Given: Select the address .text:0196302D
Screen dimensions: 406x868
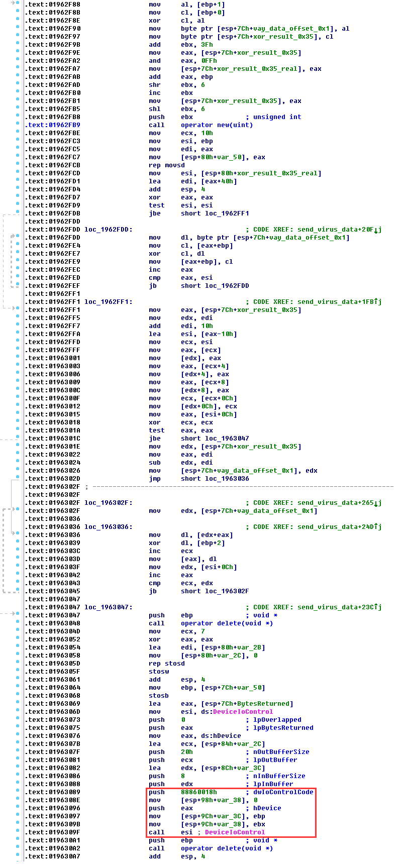Looking at the screenshot, I should 52,479.
